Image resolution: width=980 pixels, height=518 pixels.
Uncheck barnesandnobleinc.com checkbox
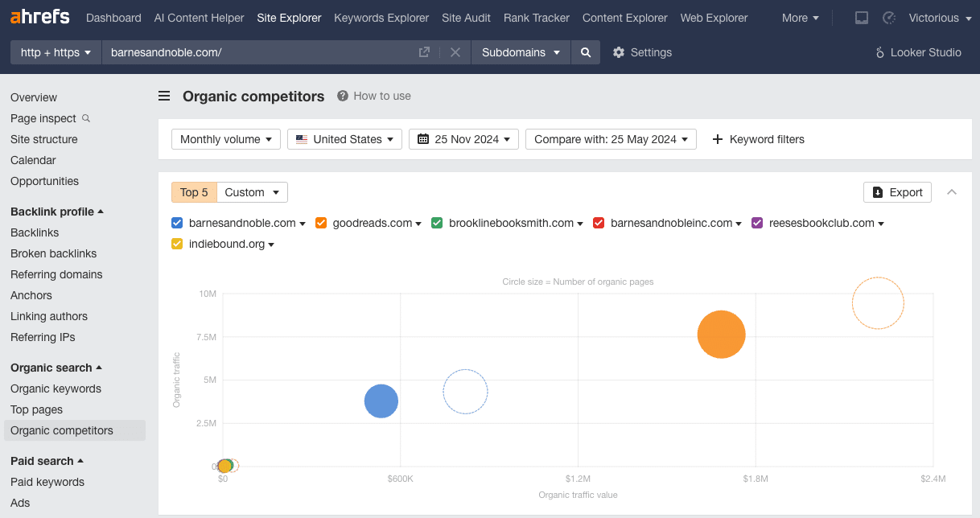coord(599,223)
